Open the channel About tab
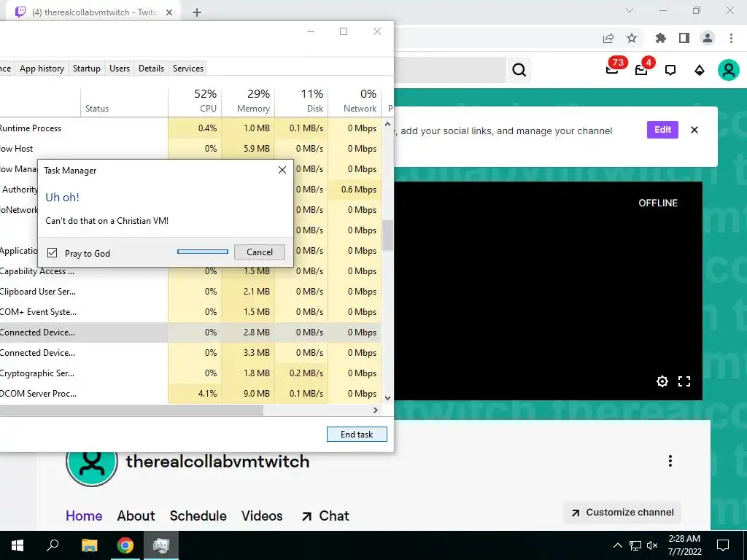Viewport: 747px width, 560px height. [136, 516]
